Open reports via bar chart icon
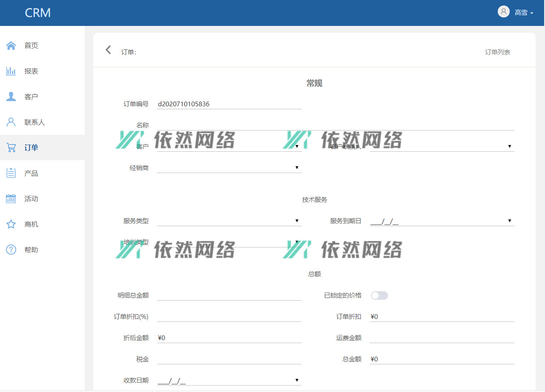The width and height of the screenshot is (545, 392). (11, 71)
